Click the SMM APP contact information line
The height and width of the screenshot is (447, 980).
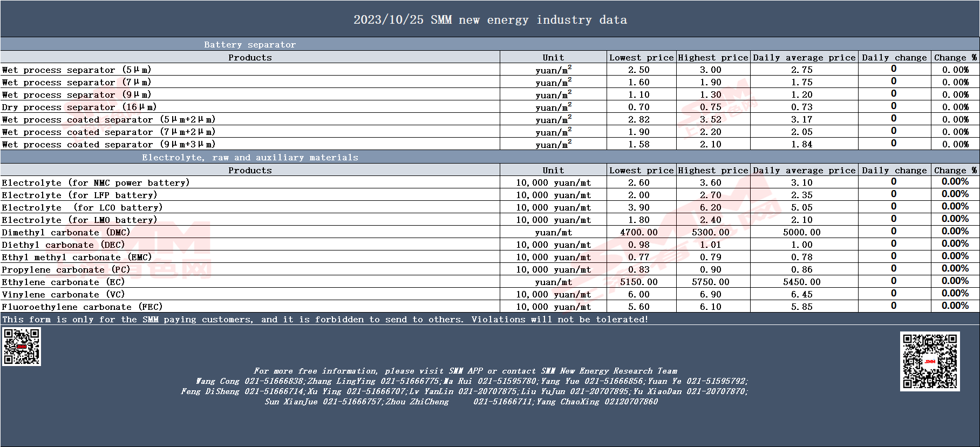pos(465,371)
